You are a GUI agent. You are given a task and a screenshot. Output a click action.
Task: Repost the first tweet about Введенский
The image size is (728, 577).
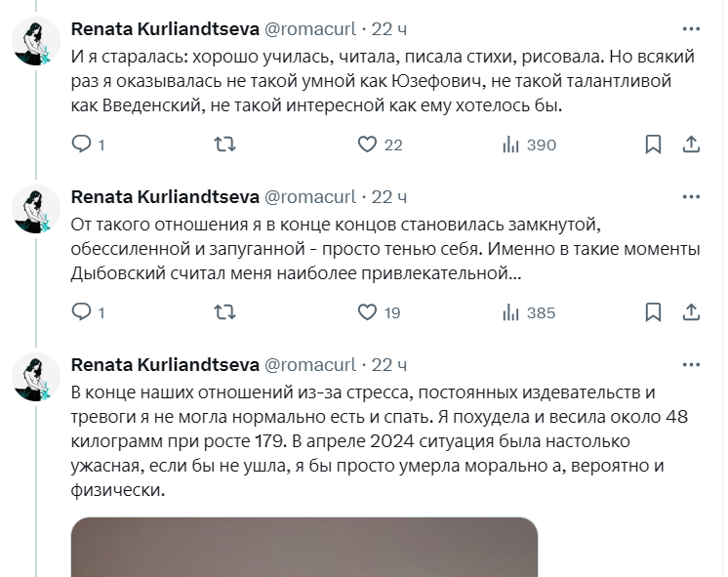[224, 144]
